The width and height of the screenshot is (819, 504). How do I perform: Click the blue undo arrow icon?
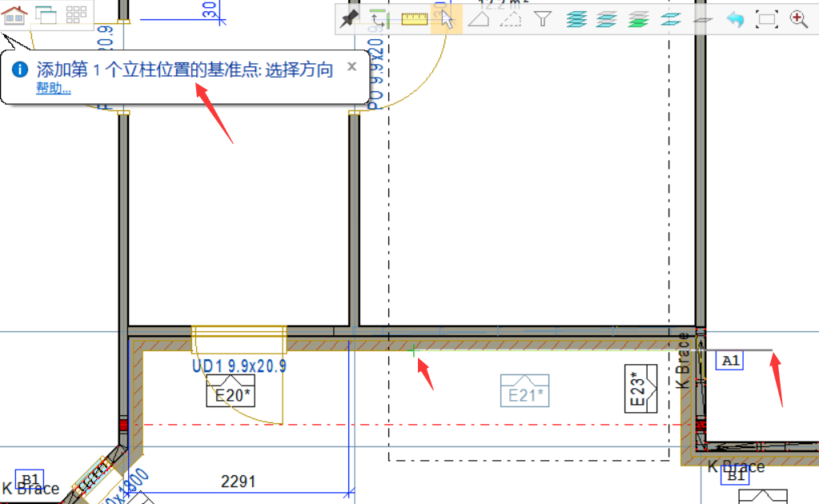pos(735,20)
